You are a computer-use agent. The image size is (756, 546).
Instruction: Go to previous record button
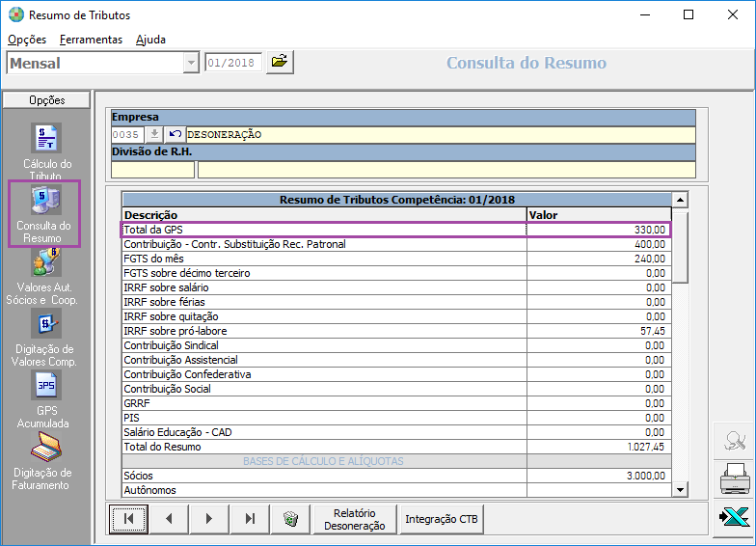169,519
